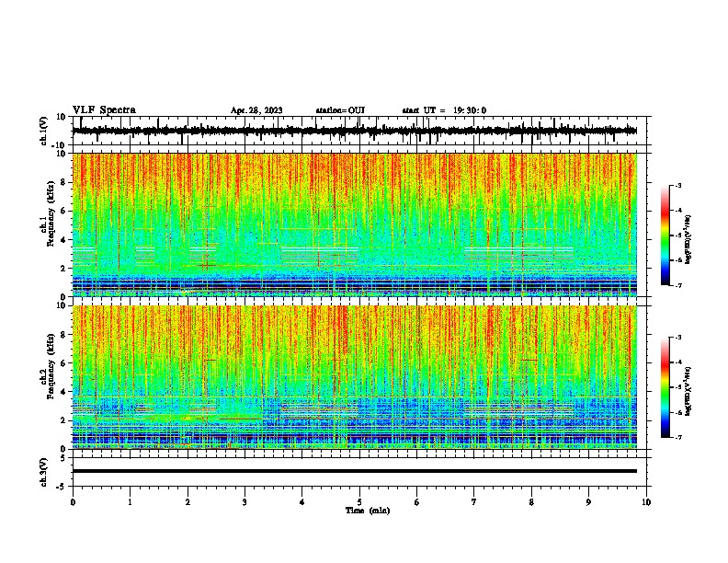The image size is (728, 563).
Task: Click the ch.1(V) waveform trace panel
Action: (361, 131)
